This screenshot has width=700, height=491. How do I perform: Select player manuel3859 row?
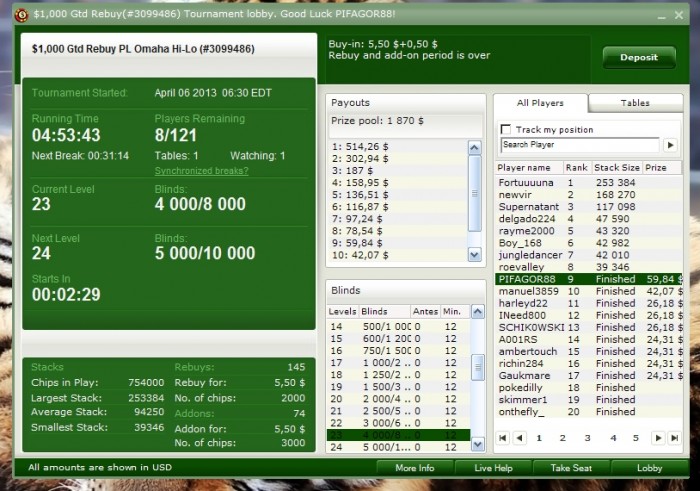coord(588,291)
